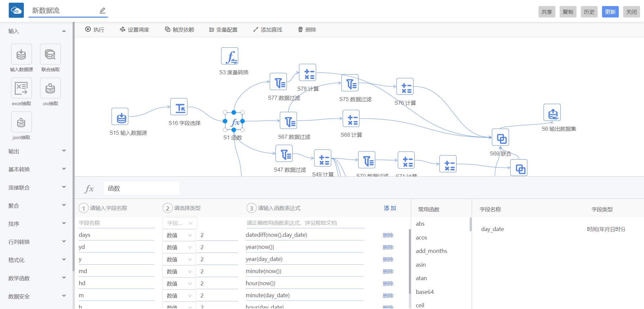The width and height of the screenshot is (644, 309).
Task: Click the cloud logo icon
Action: click(16, 10)
